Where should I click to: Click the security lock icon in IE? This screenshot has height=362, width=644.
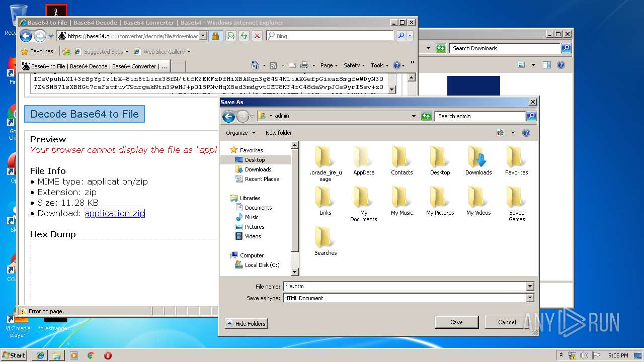(x=215, y=36)
